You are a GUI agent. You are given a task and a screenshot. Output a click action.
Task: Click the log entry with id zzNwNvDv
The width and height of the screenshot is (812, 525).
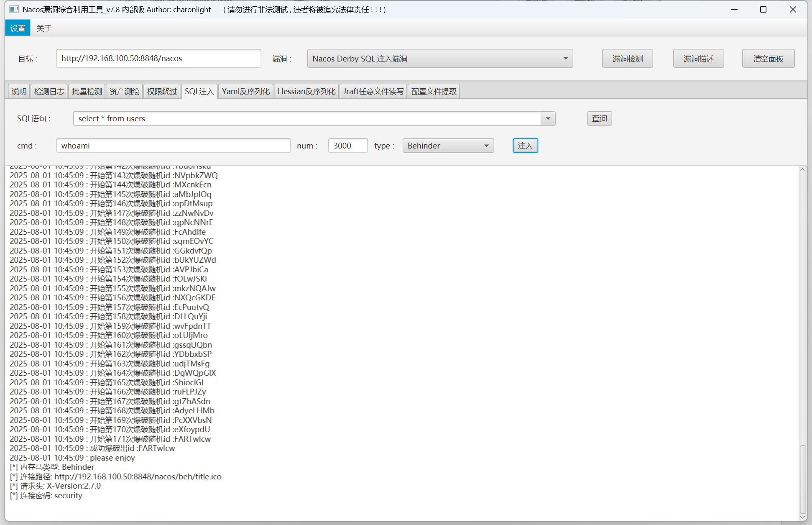tap(112, 213)
